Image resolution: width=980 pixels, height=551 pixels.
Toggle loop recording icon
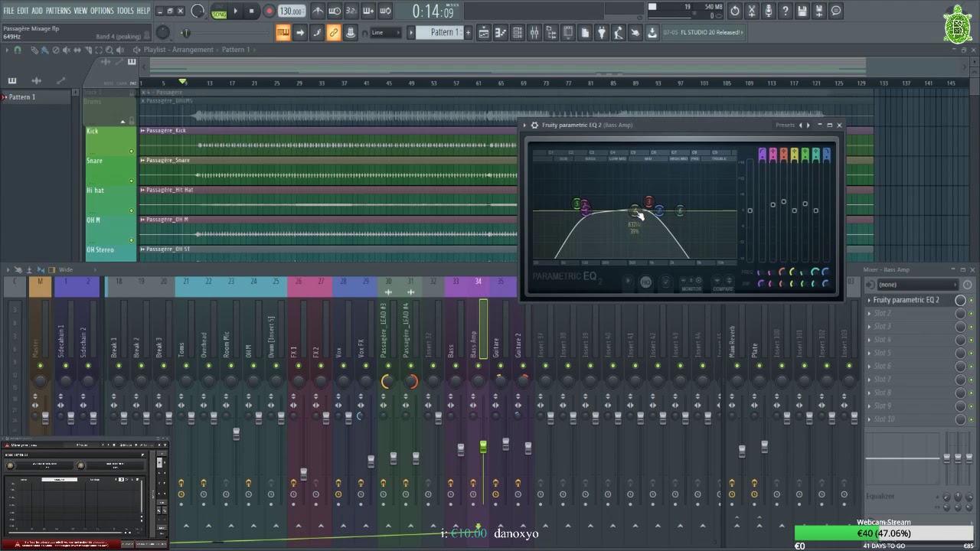(x=385, y=11)
